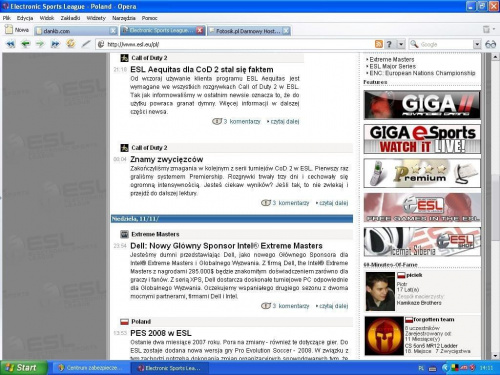Click the Reload page icon
The image size is (500, 375).
pyautogui.click(x=70, y=43)
